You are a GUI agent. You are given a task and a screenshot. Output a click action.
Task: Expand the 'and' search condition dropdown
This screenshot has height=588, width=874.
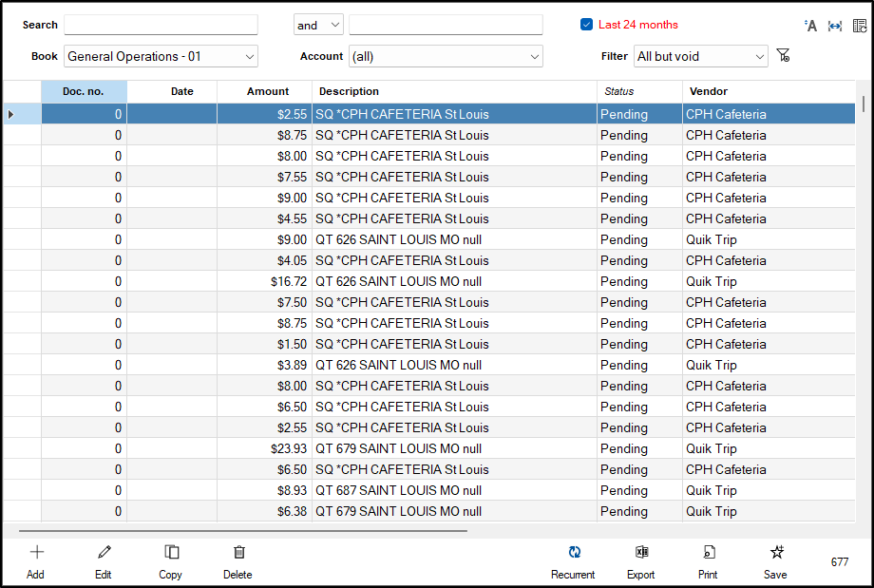point(318,24)
